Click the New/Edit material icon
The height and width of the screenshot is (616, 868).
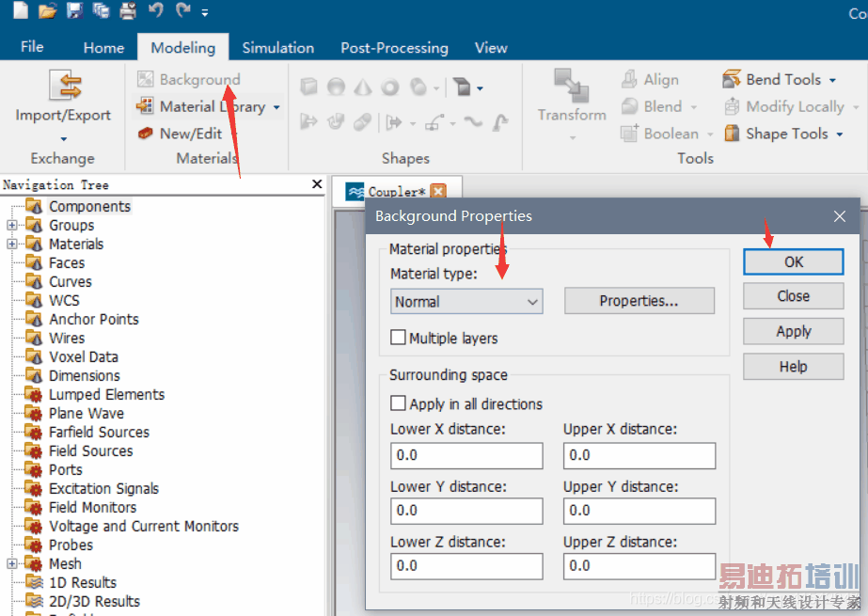click(145, 133)
